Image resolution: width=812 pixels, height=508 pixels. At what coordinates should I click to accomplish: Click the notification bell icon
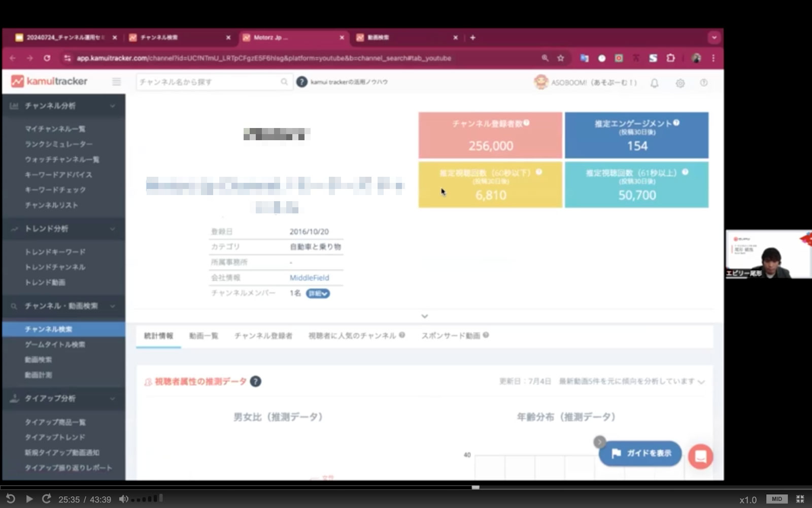pyautogui.click(x=654, y=83)
